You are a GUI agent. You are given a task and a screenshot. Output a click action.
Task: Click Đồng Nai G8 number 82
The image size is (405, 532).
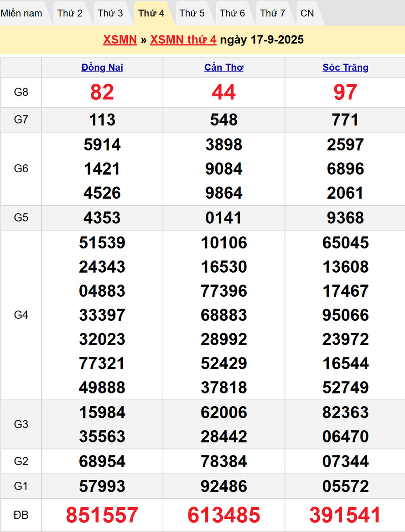(102, 92)
